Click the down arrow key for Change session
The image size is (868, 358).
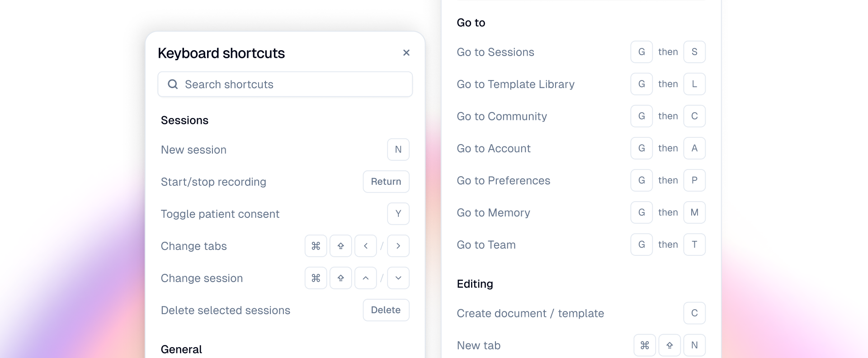398,278
